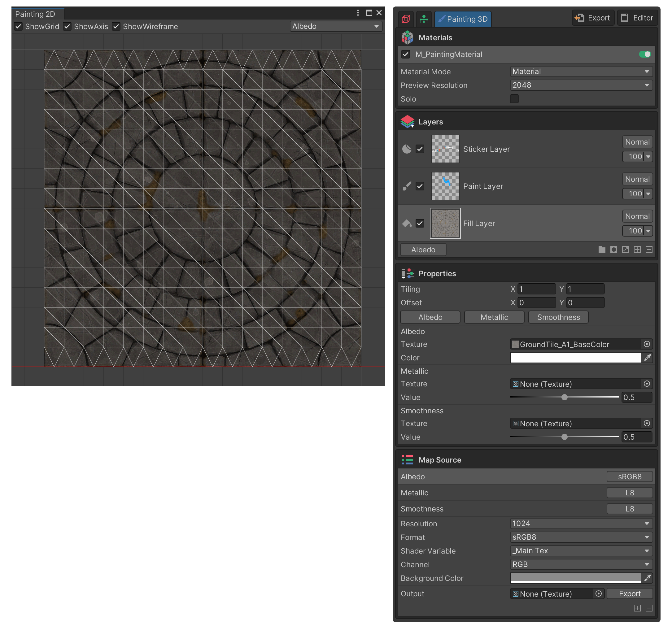672x635 pixels.
Task: Click the Albedo channel button under Layers
Action: point(423,250)
